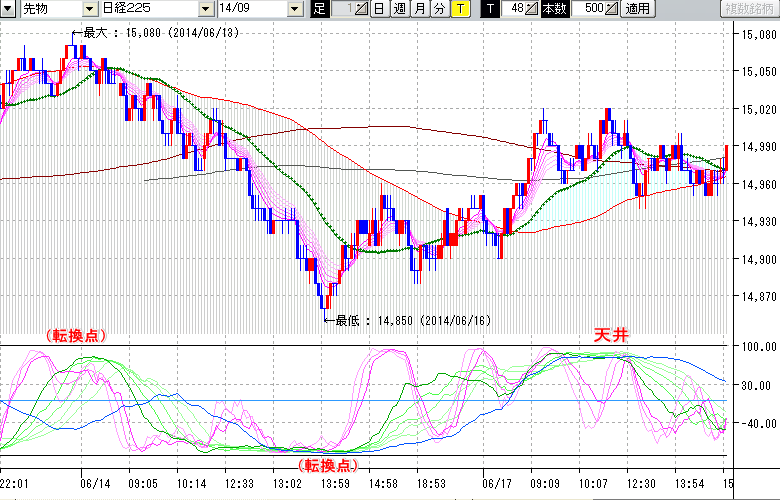
Task: Click the 本数 bar-count label
Action: 553,9
